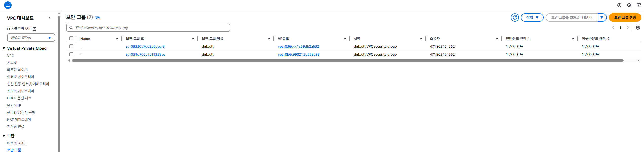This screenshot has width=644, height=152.
Task: Open the CloudShell icon in top bar
Action: (x=638, y=5)
